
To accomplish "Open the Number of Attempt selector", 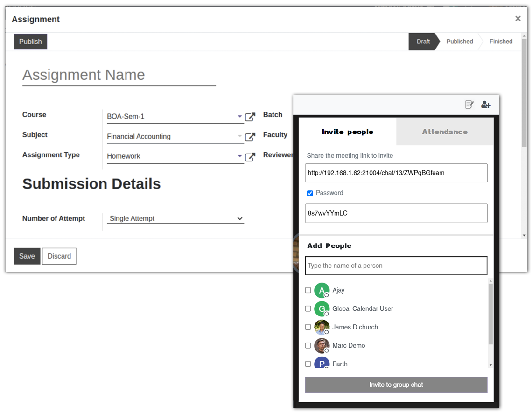I will [239, 218].
